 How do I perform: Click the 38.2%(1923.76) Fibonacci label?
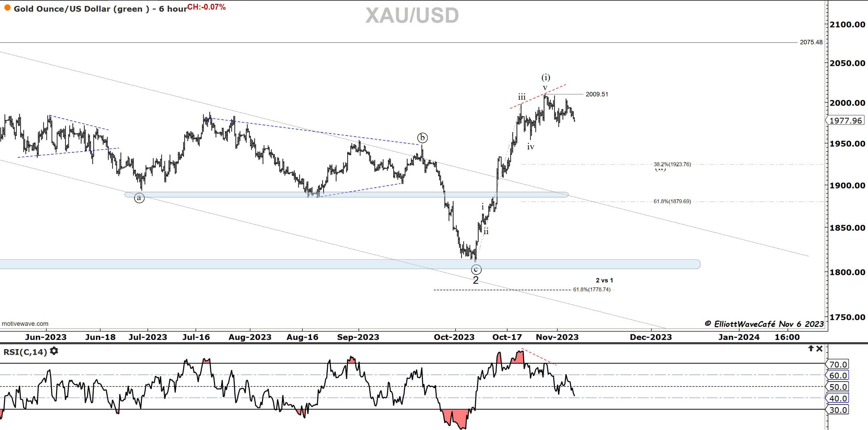tap(672, 164)
